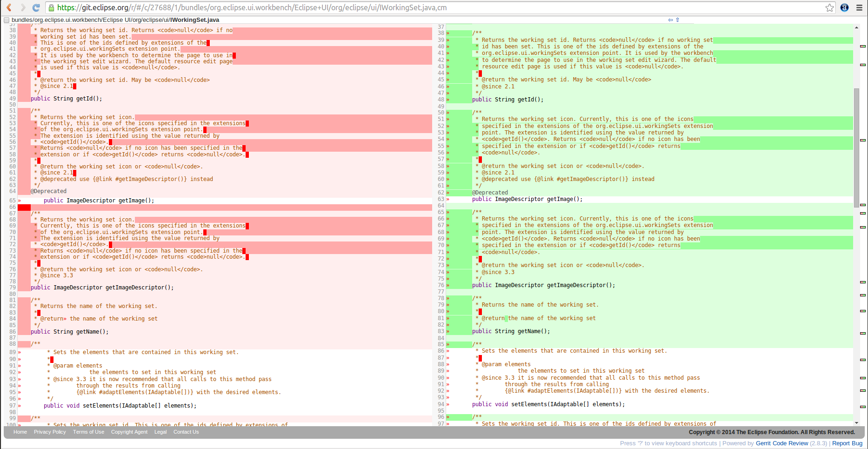The height and width of the screenshot is (449, 868).
Task: Click the up arrow to return to change
Action: 678,20
